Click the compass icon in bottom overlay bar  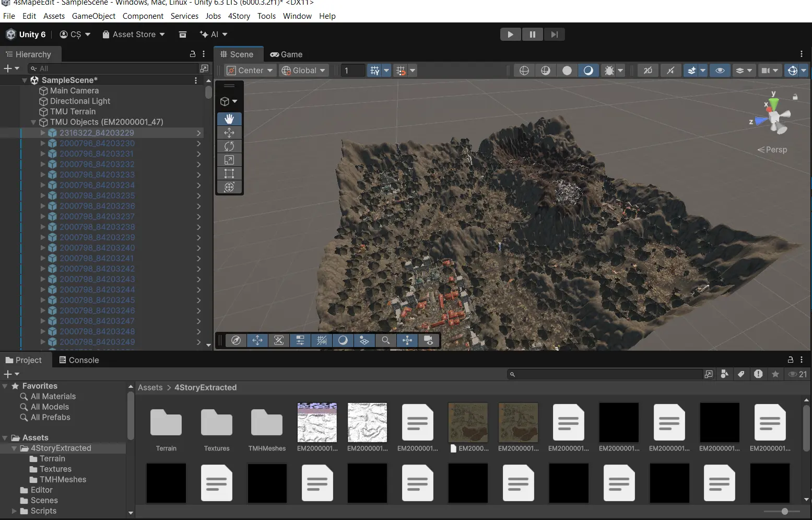click(236, 340)
